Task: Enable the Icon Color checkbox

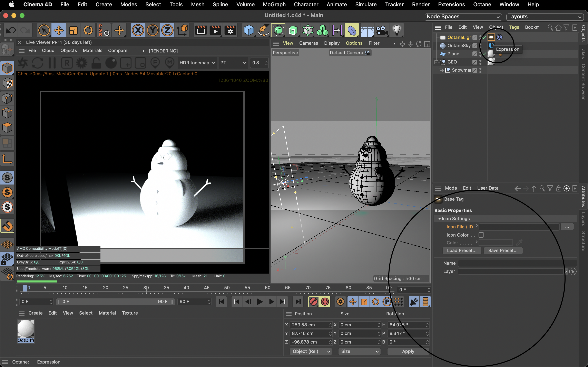Action: click(481, 235)
